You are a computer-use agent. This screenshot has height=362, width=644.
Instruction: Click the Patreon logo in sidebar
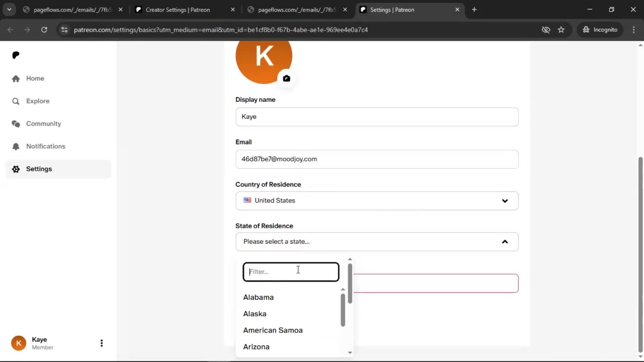pos(16,55)
